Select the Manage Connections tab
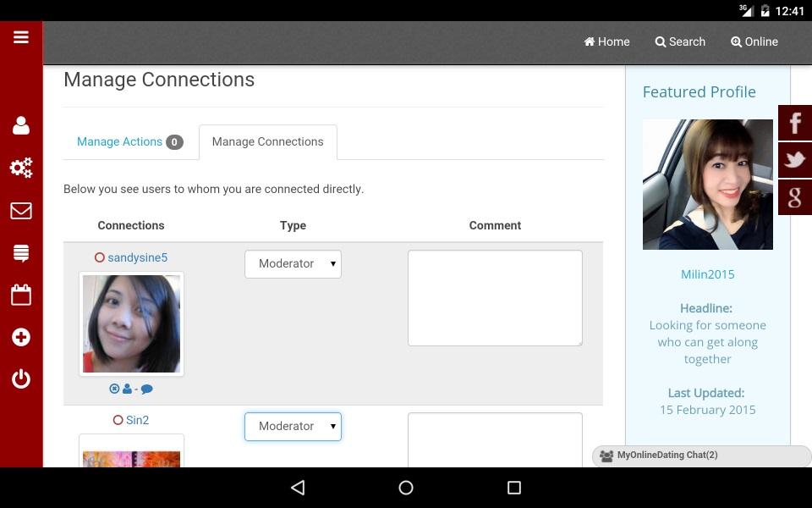Screen dimensions: 812x508 [x=268, y=142]
